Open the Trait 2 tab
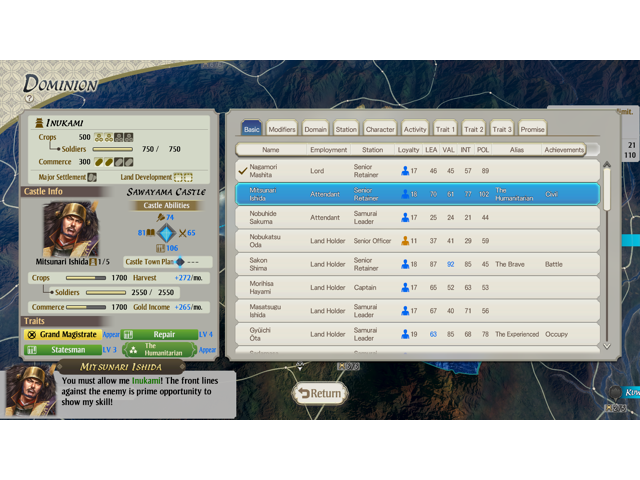Viewport: 640px width, 480px height. [x=473, y=129]
